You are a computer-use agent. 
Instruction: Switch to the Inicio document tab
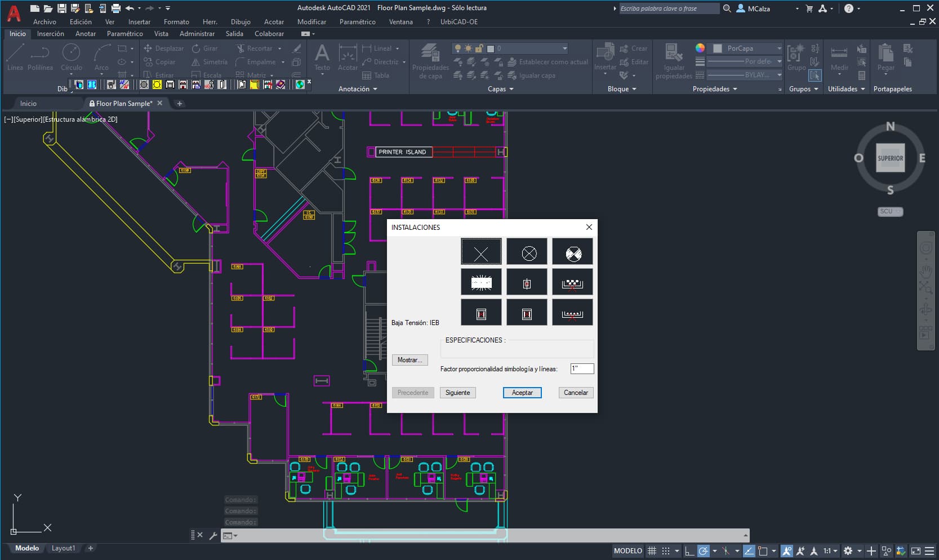28,104
